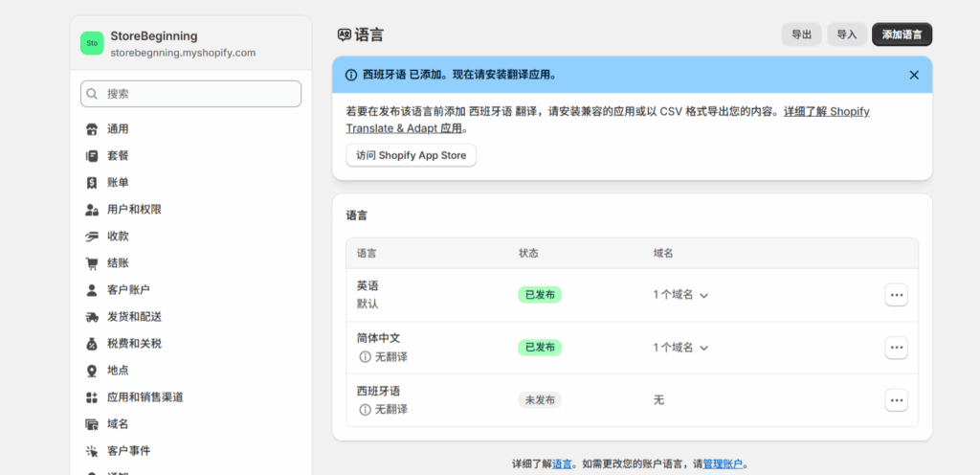Go to 客户账户 settings
Image resolution: width=980 pixels, height=475 pixels.
(x=128, y=290)
